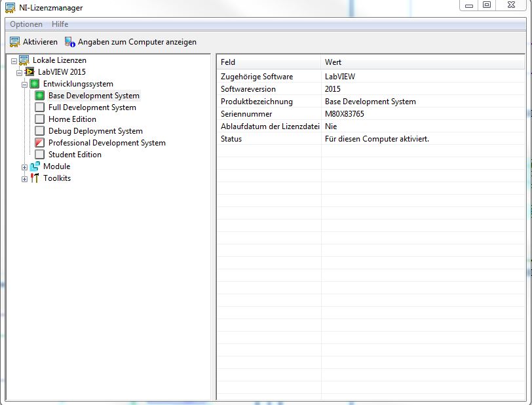Viewport: 532px width, 405px height.
Task: Click the NI-Lizenzmanager title bar icon
Action: (10, 7)
